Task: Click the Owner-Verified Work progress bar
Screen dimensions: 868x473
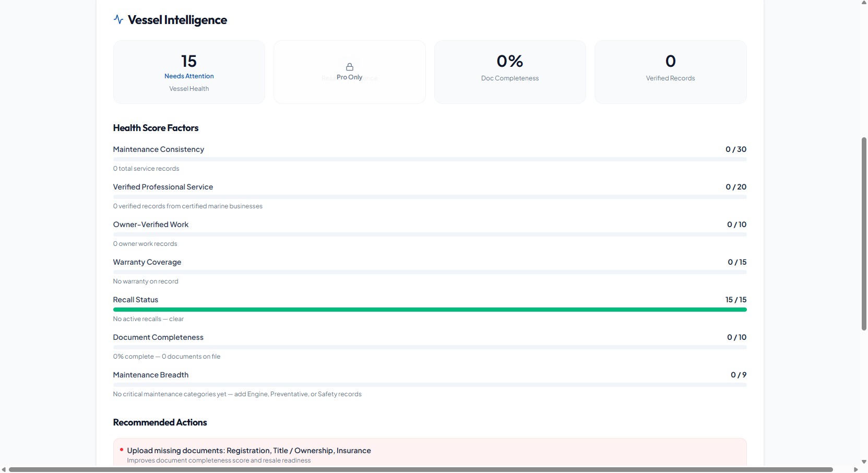Action: click(430, 234)
